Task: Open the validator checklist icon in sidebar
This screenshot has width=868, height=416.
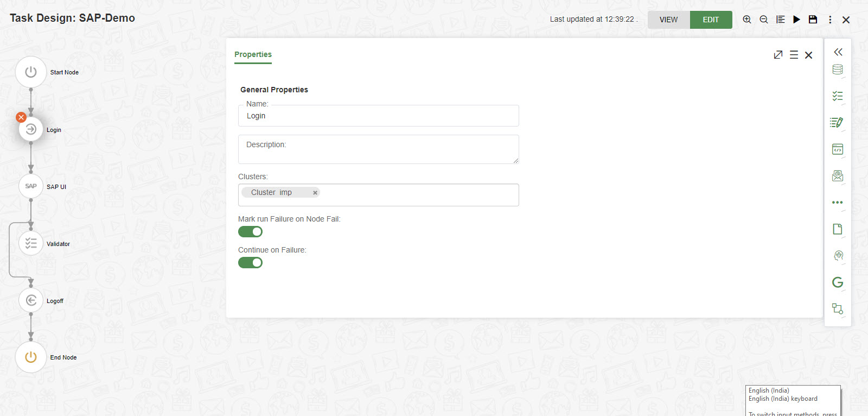Action: point(837,96)
